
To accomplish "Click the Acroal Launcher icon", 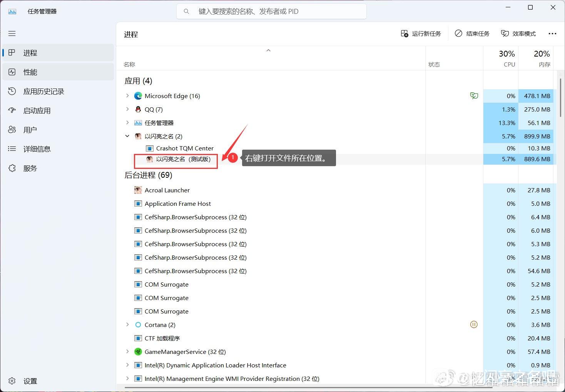I will (x=138, y=190).
